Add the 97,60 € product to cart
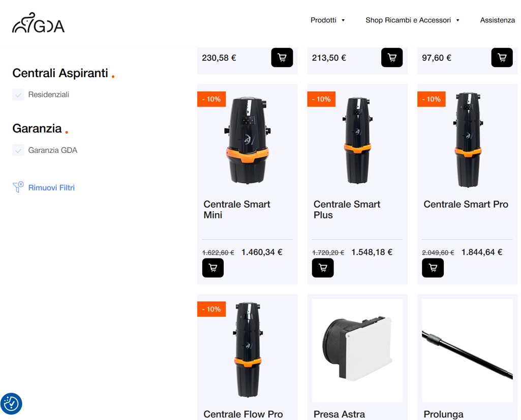 pos(502,58)
